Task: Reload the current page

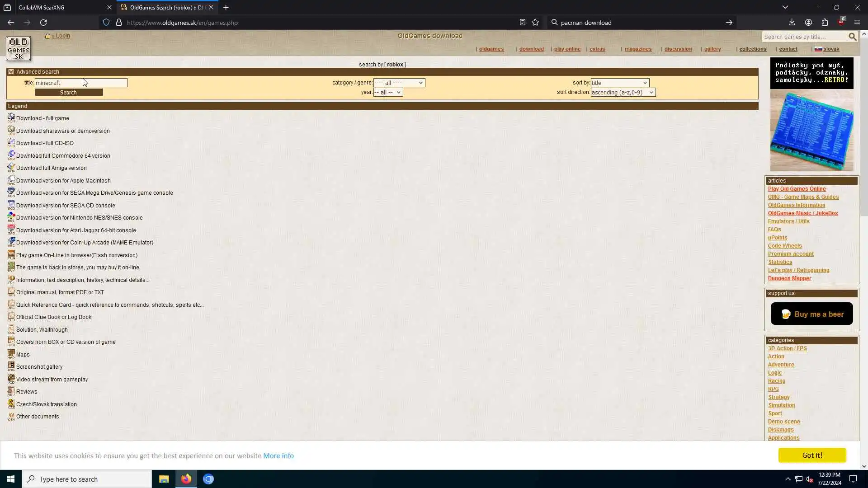Action: [43, 23]
